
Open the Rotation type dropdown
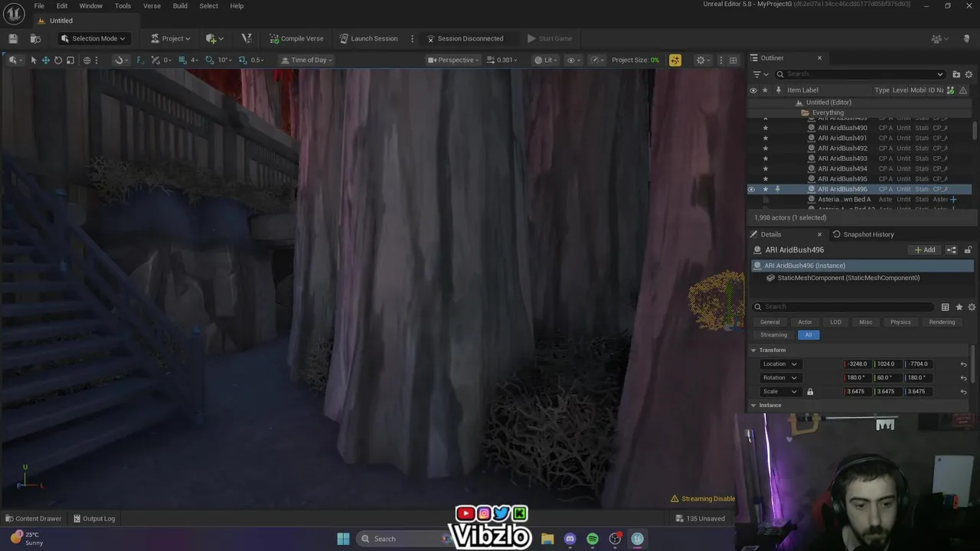[x=779, y=378]
